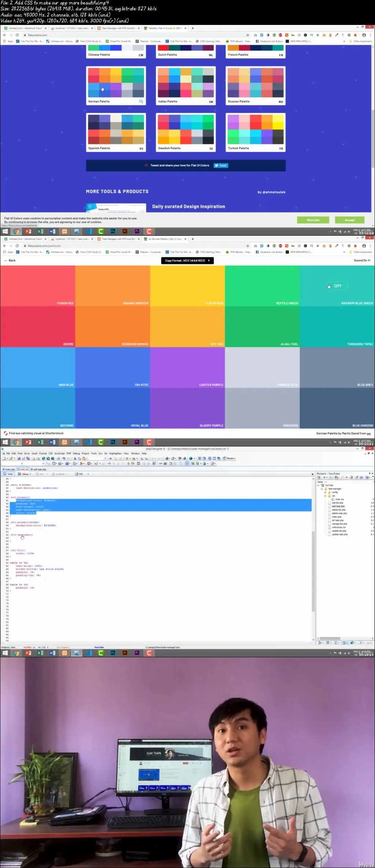375x868 pixels.
Task: Select the Reptile Green color swatch
Action: click(262, 286)
